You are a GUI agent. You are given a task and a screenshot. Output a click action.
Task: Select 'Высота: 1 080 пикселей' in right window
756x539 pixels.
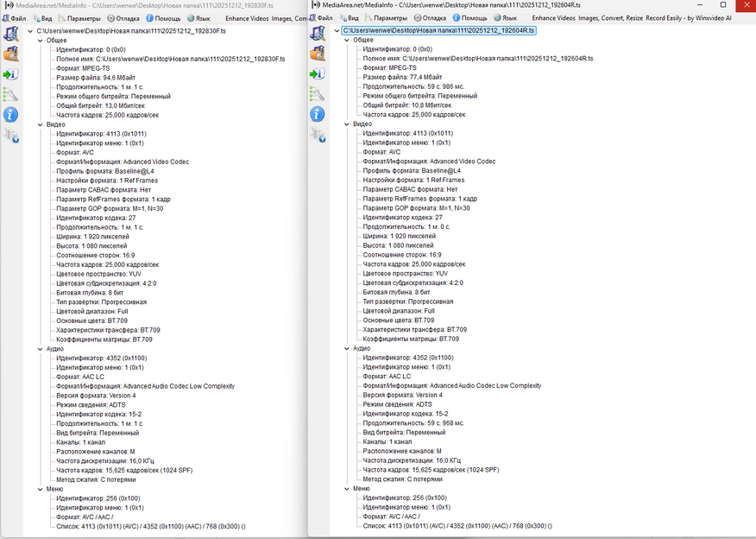[x=398, y=245]
